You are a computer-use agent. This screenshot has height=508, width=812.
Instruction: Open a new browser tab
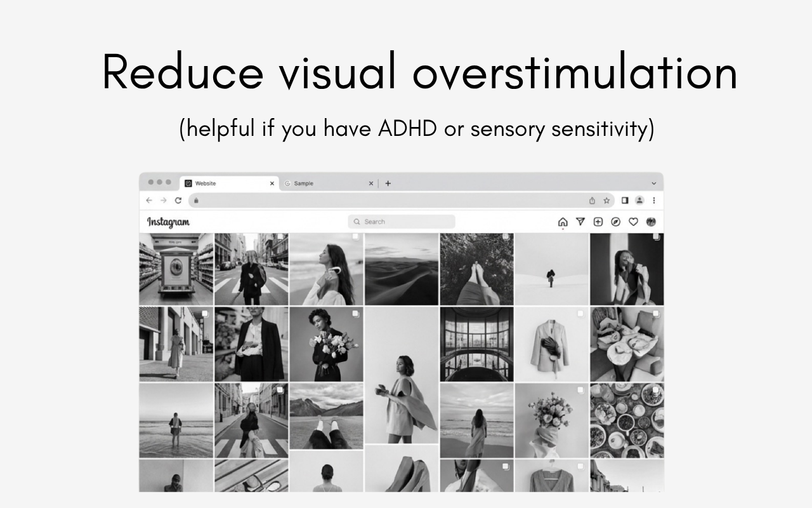click(388, 184)
